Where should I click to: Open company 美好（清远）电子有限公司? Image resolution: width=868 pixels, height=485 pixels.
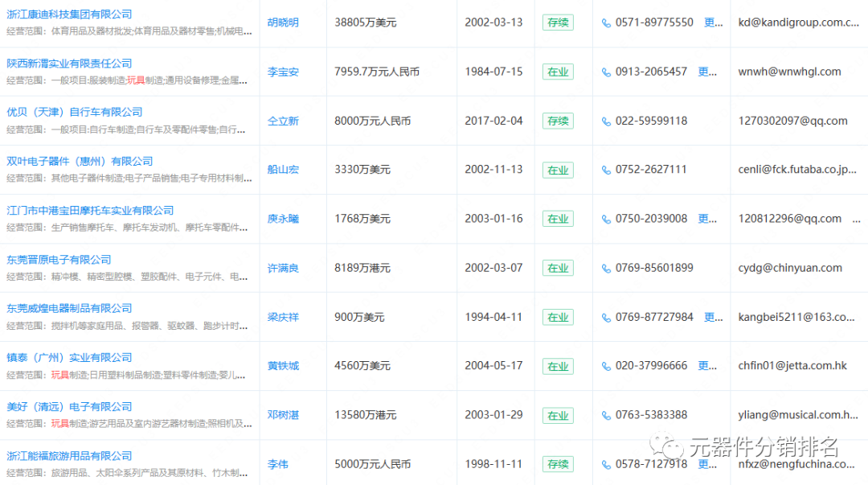pos(69,407)
